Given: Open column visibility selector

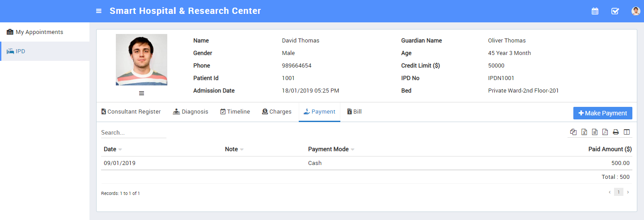Looking at the screenshot, I should tap(627, 132).
